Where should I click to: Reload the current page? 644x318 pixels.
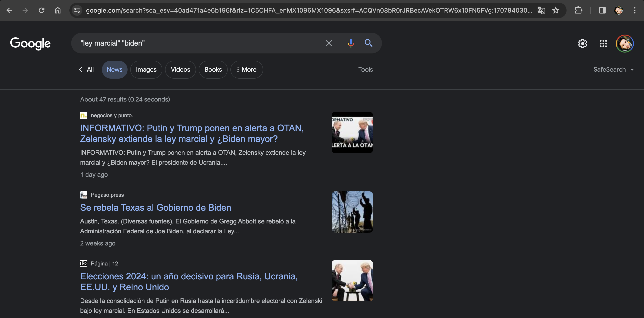[42, 10]
